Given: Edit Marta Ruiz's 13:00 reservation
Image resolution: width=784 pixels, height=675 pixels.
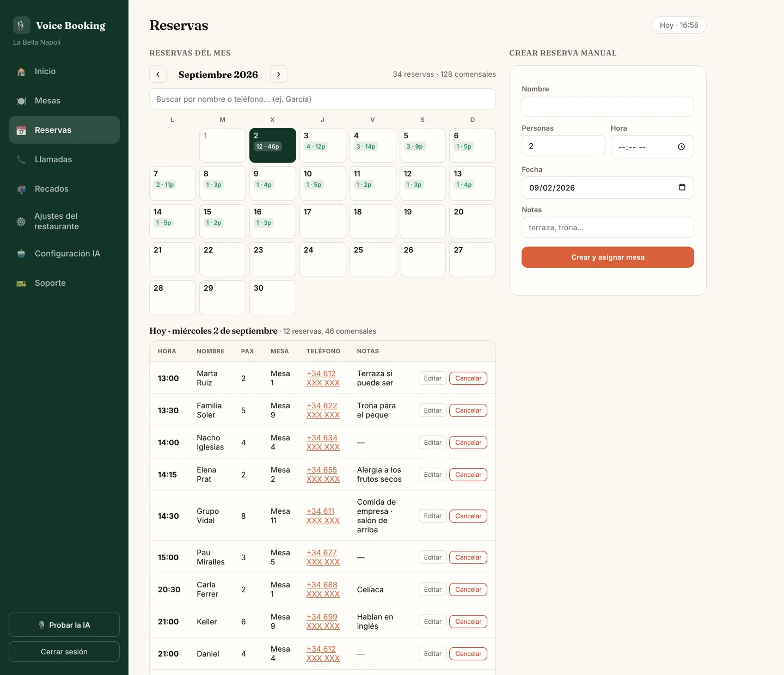Looking at the screenshot, I should click(433, 378).
